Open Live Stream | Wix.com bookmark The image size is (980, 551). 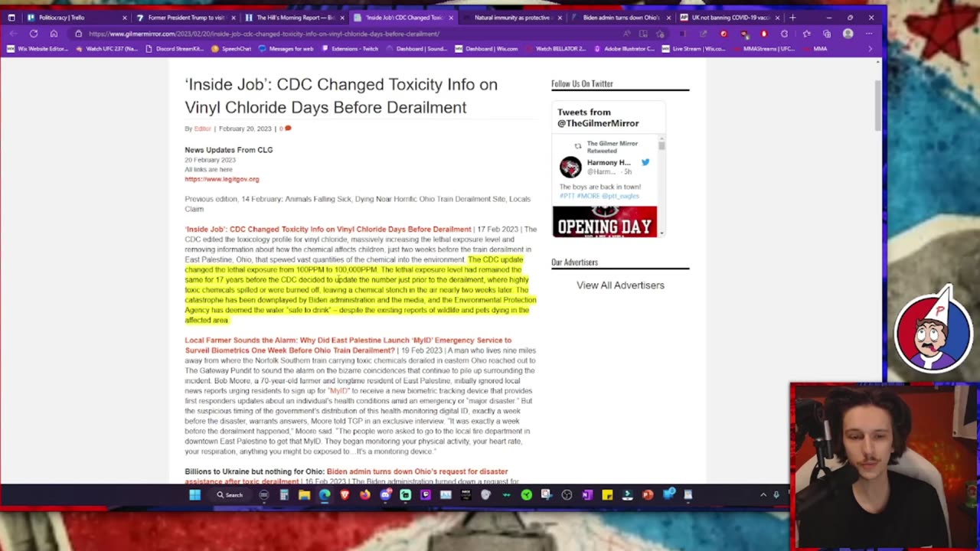point(693,49)
